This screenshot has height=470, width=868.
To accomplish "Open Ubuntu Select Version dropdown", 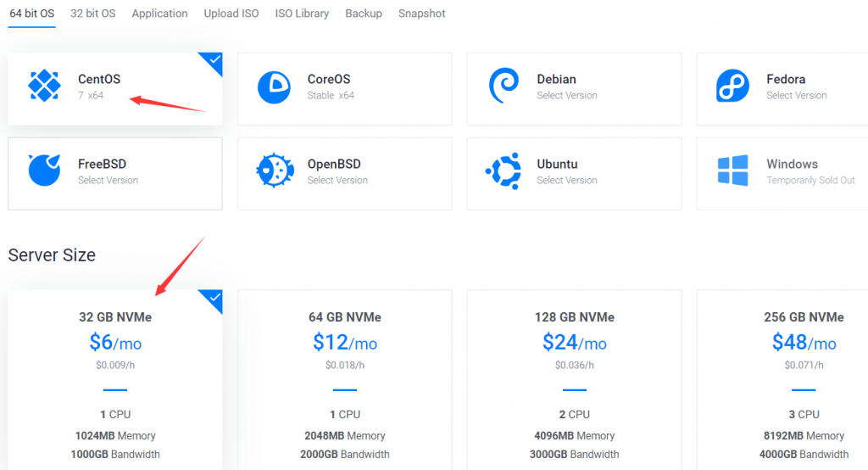I will [567, 180].
